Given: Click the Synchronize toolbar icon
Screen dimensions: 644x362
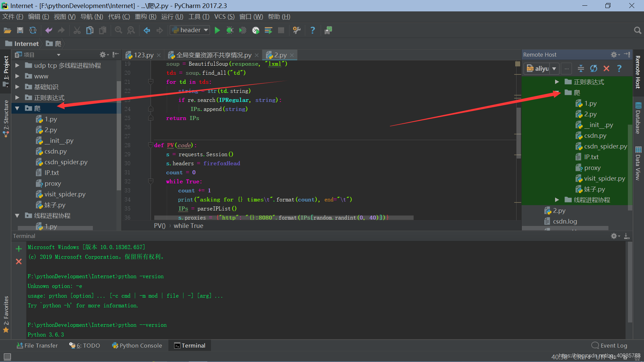Looking at the screenshot, I should [33, 31].
